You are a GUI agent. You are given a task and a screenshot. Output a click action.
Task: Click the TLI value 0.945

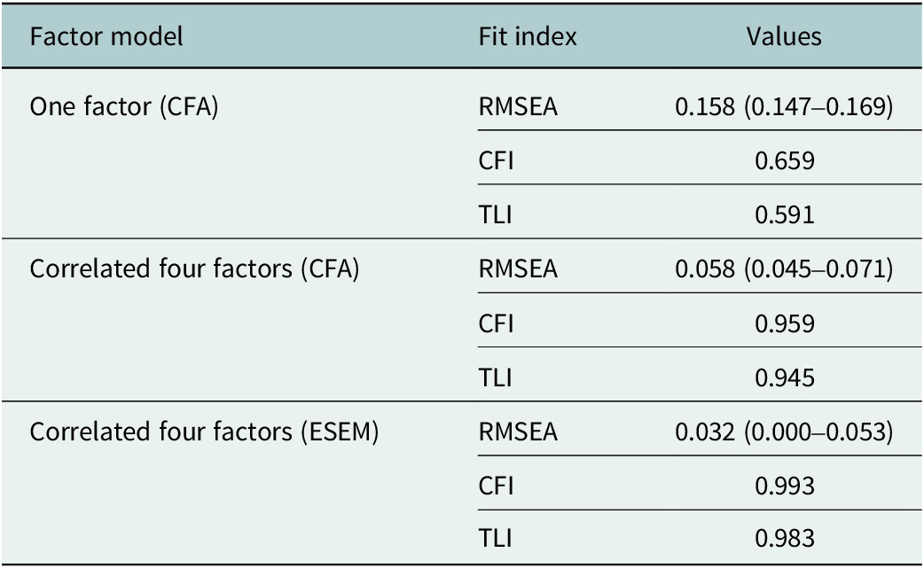[784, 378]
